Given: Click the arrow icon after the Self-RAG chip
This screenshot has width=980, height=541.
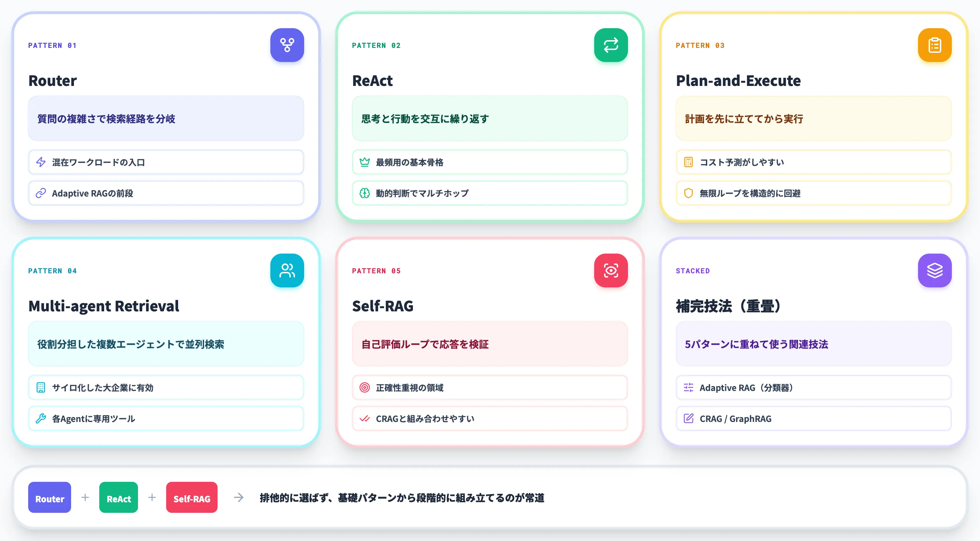Looking at the screenshot, I should pyautogui.click(x=239, y=497).
